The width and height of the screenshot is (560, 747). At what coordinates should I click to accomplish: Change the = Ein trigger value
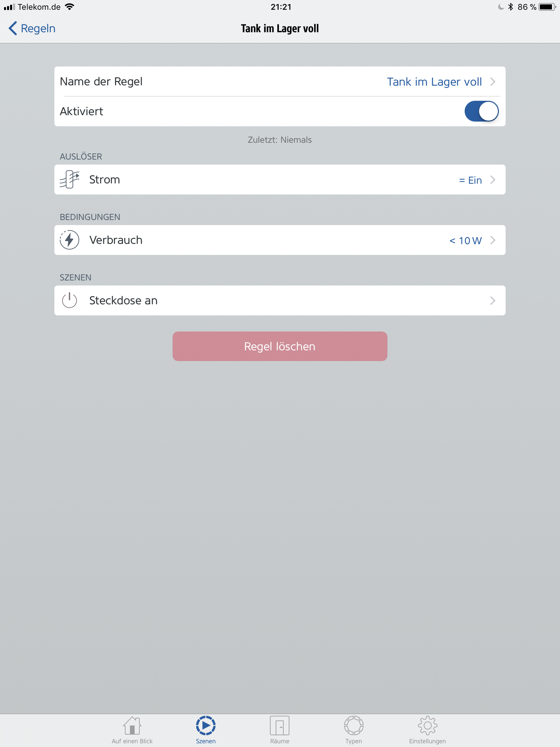pos(470,180)
